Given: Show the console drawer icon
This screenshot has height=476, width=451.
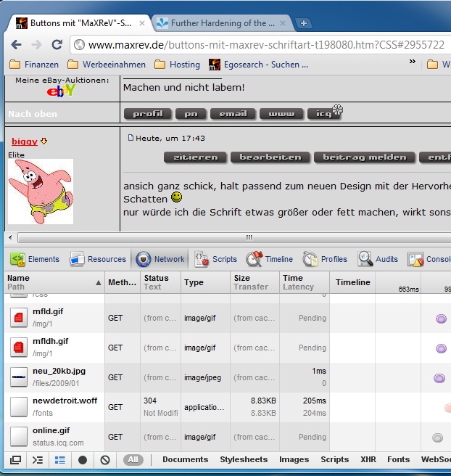Looking at the screenshot, I should tap(38, 460).
